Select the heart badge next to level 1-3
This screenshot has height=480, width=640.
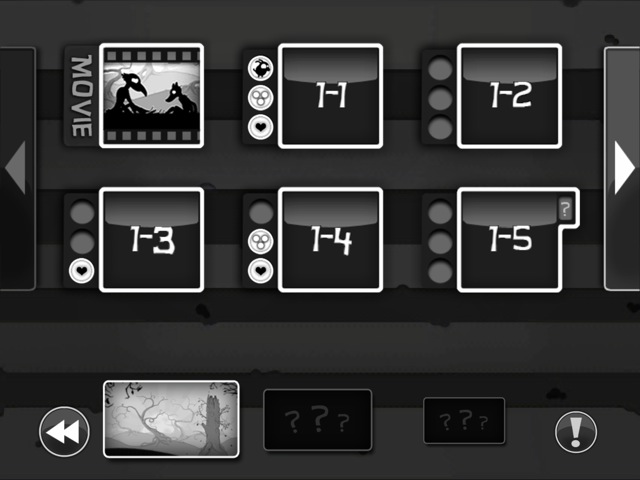(82, 271)
